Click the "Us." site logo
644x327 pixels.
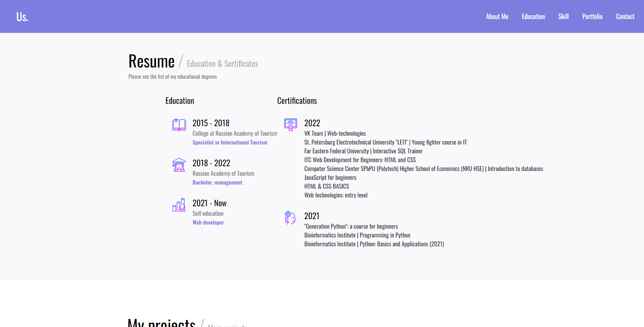(x=22, y=17)
